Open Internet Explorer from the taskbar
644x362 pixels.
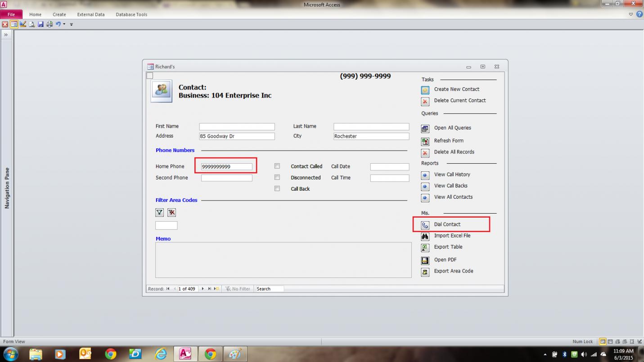pyautogui.click(x=161, y=354)
